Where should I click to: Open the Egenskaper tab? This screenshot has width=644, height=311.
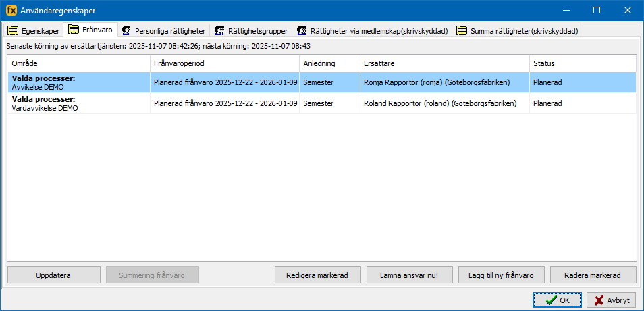(x=34, y=31)
